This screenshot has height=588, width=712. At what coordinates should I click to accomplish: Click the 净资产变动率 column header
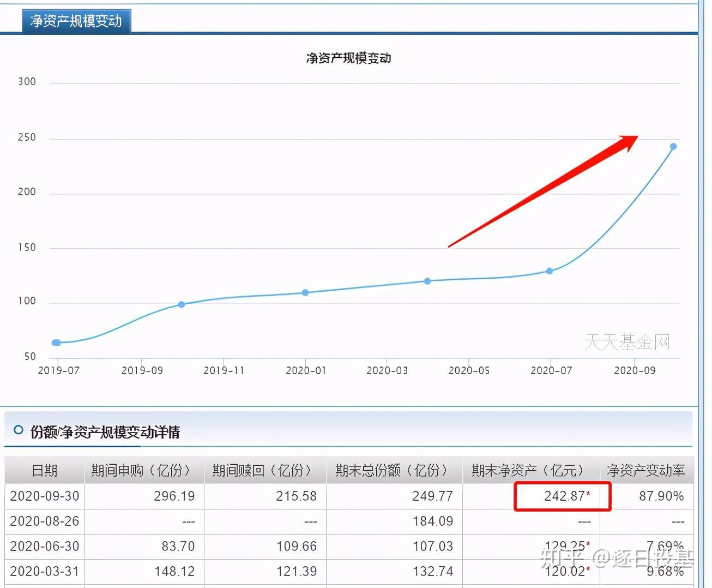[646, 470]
